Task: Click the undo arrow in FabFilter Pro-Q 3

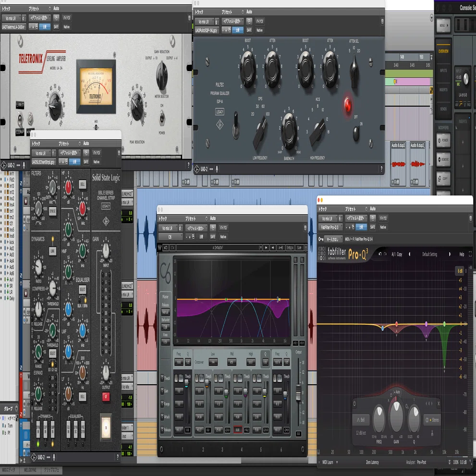Action: click(379, 254)
